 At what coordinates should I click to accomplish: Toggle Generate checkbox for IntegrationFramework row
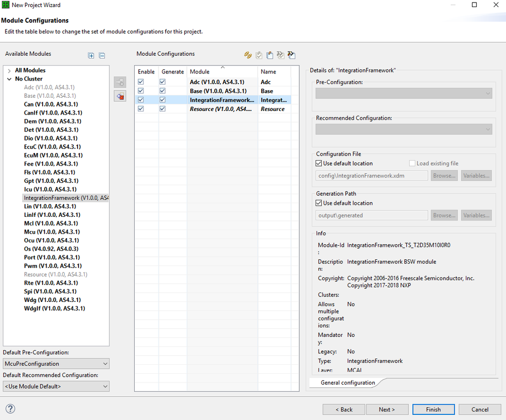point(162,100)
